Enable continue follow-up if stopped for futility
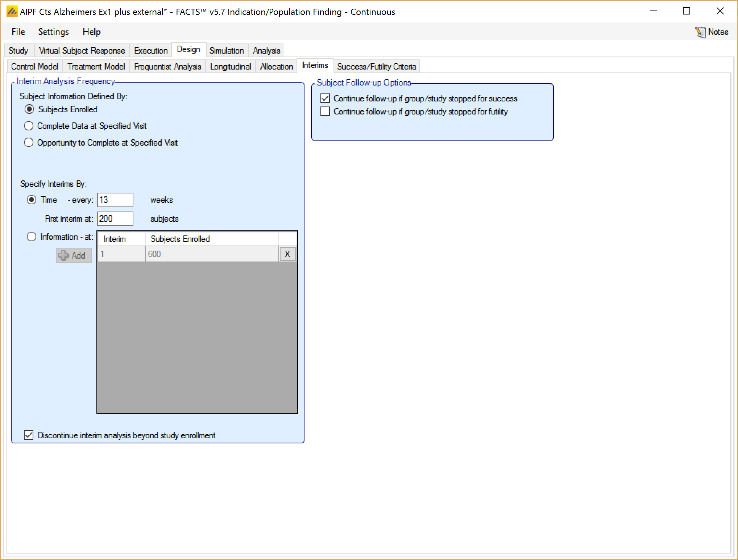The height and width of the screenshot is (560, 738). pyautogui.click(x=325, y=112)
